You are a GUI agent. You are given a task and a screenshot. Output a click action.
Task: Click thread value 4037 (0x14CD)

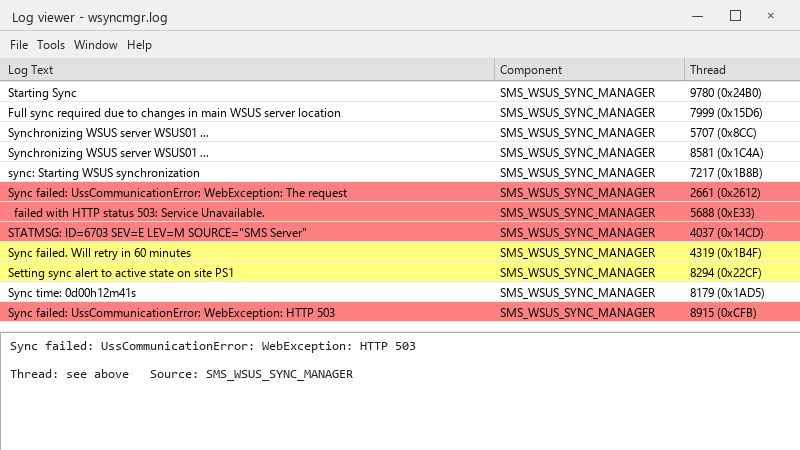[x=727, y=233]
